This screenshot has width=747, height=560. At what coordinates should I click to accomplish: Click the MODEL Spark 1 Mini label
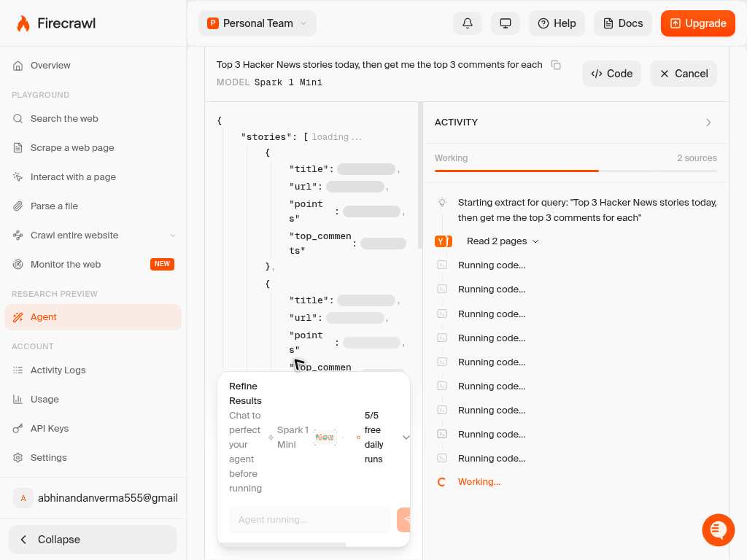pyautogui.click(x=269, y=82)
